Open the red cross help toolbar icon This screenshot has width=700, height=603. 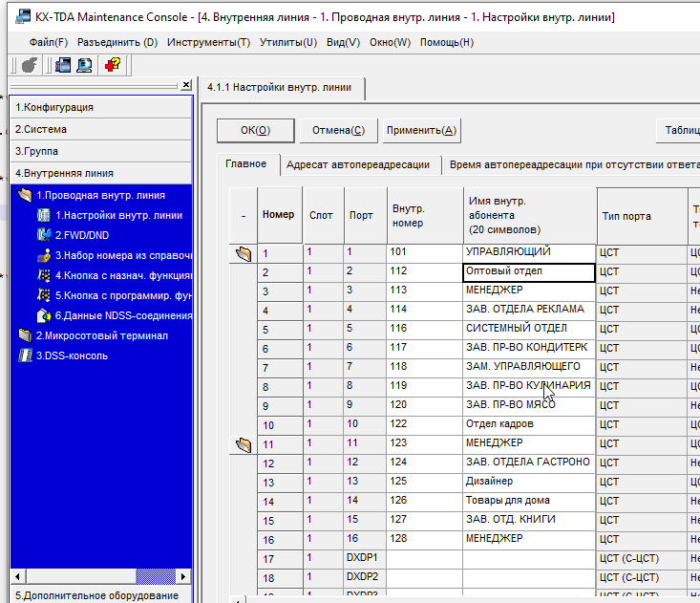tap(113, 65)
